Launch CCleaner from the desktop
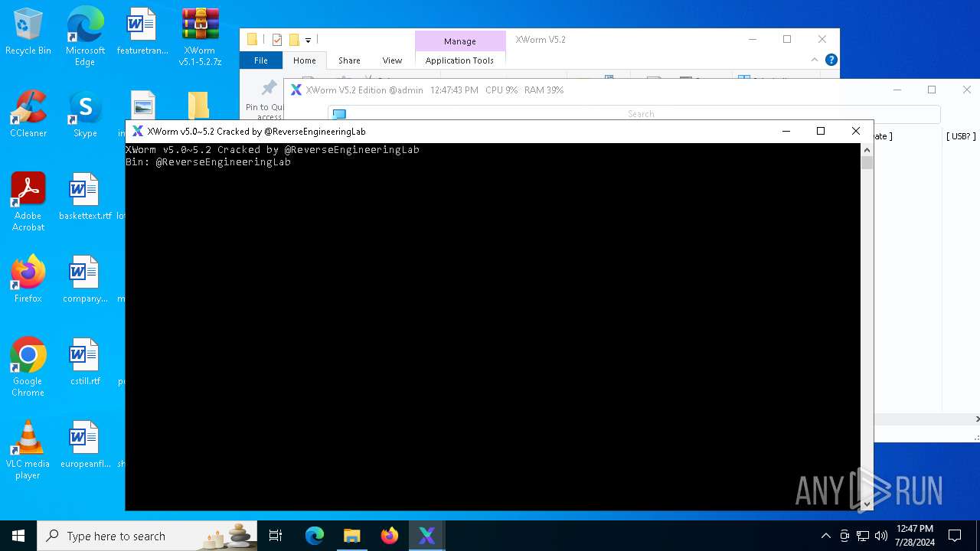 pos(28,114)
